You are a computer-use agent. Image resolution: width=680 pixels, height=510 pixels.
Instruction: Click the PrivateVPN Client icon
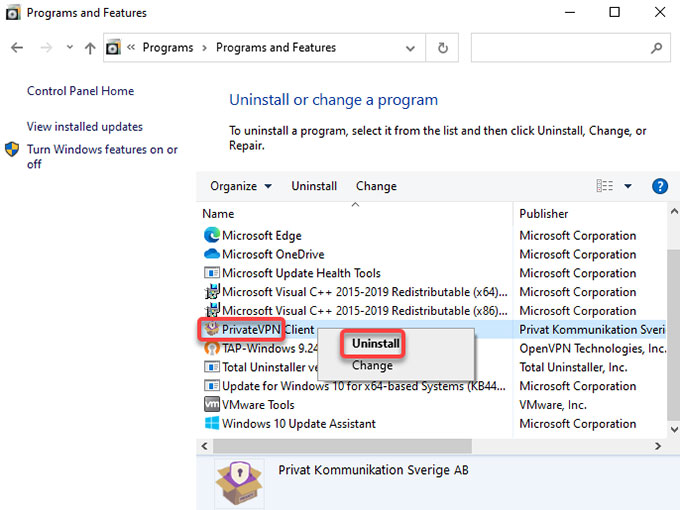click(x=212, y=329)
